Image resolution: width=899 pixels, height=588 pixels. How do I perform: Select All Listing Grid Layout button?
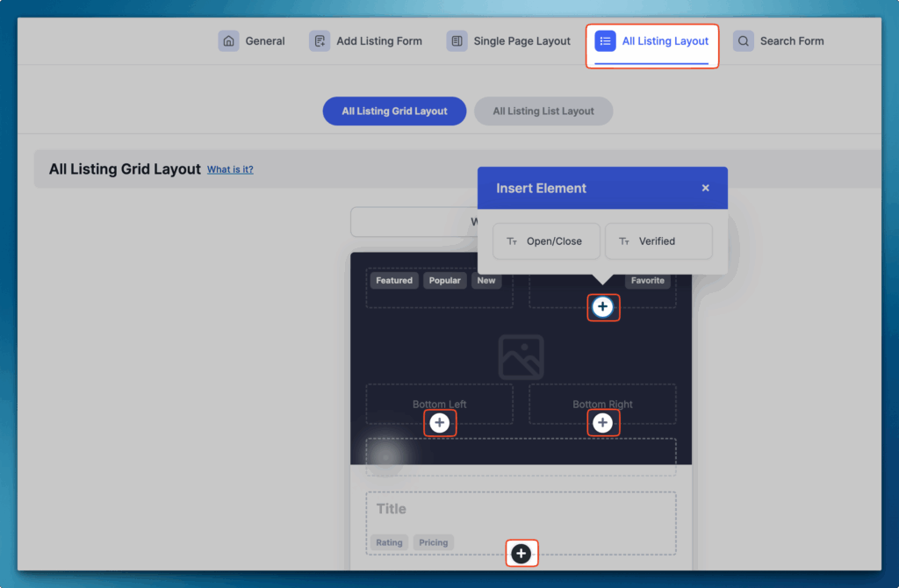pyautogui.click(x=394, y=111)
